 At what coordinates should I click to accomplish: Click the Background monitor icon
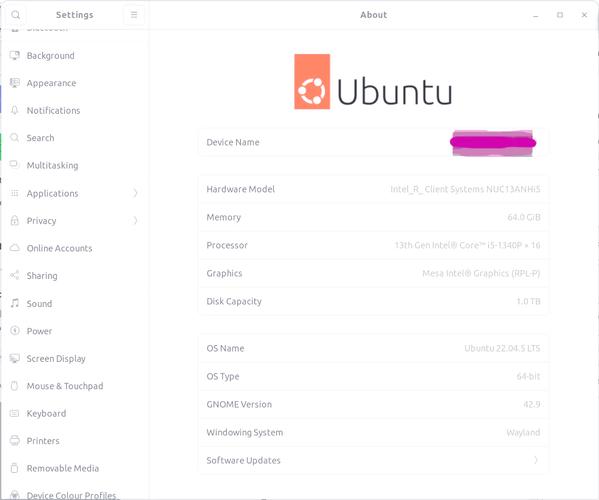coord(15,55)
